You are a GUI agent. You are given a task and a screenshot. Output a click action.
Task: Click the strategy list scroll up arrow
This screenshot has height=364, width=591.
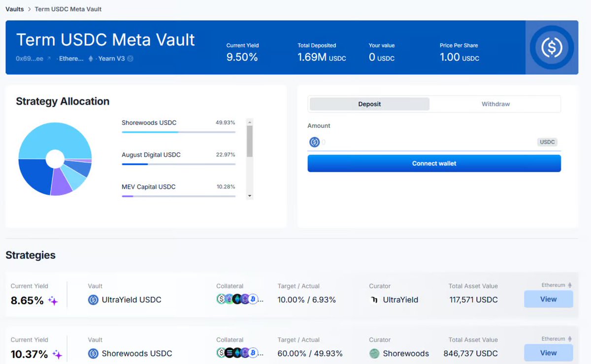[250, 122]
